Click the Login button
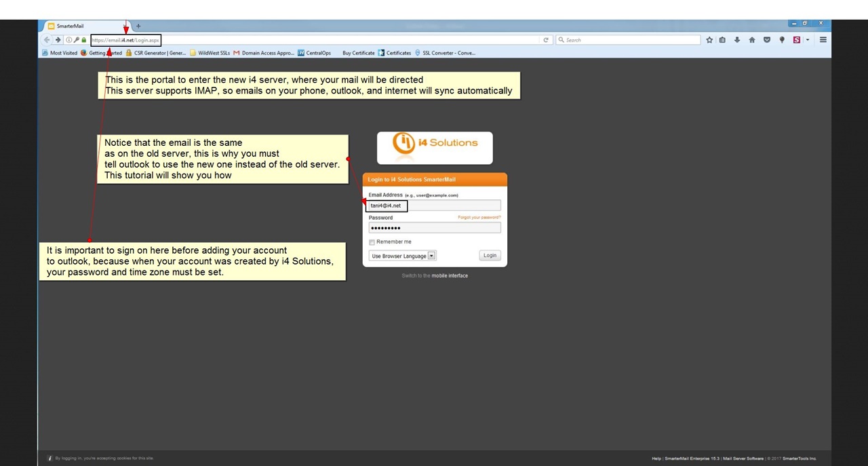 [490, 256]
